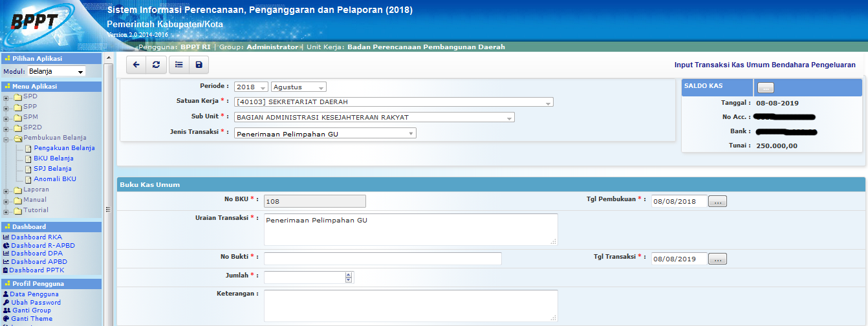
Task: Open Dashboard RKA chart link
Action: point(36,237)
